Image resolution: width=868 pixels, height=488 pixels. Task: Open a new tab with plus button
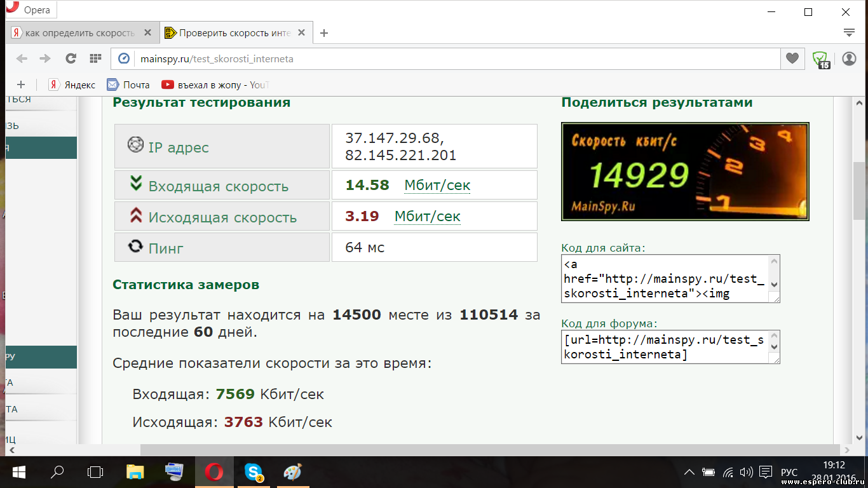[324, 33]
